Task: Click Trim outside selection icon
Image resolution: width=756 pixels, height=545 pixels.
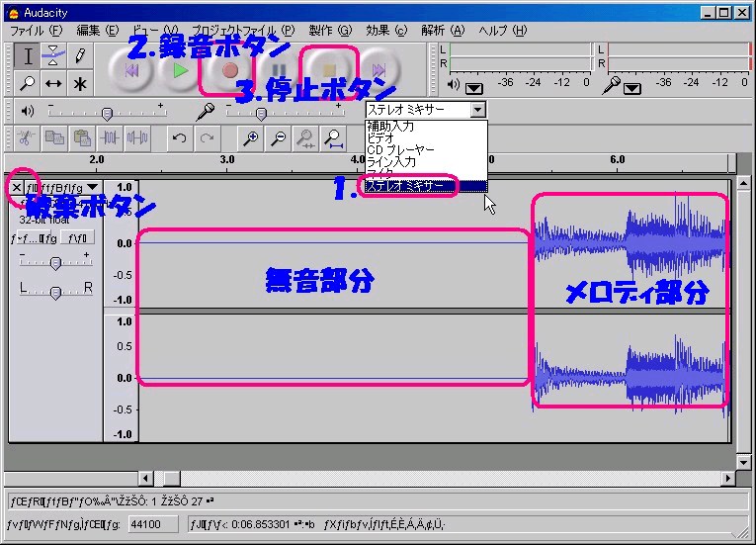Action: tap(110, 138)
